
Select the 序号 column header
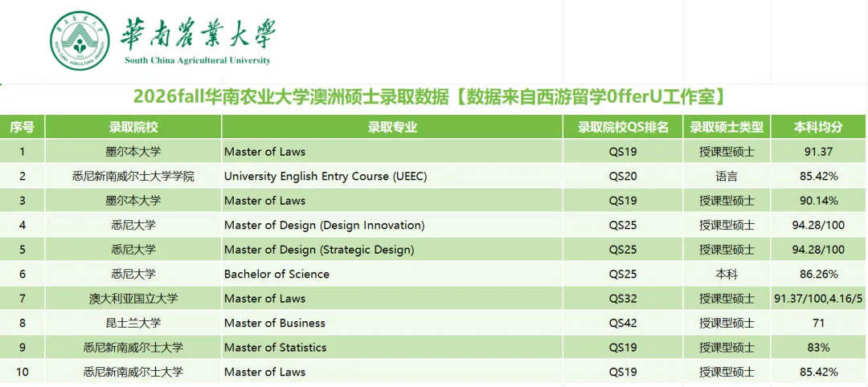coord(23,127)
